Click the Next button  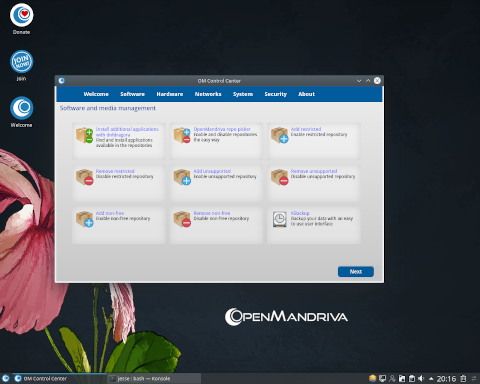pyautogui.click(x=356, y=271)
